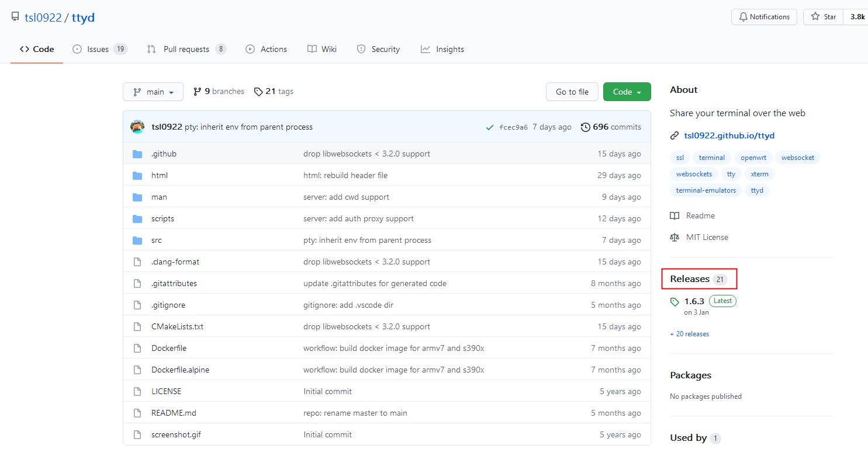Image resolution: width=868 pixels, height=449 pixels.
Task: View the 21 tags link
Action: pos(274,92)
